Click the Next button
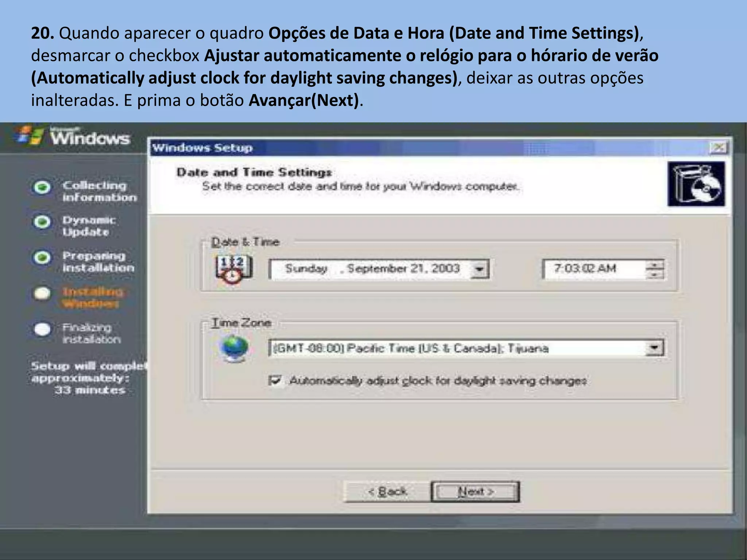 pos(475,492)
